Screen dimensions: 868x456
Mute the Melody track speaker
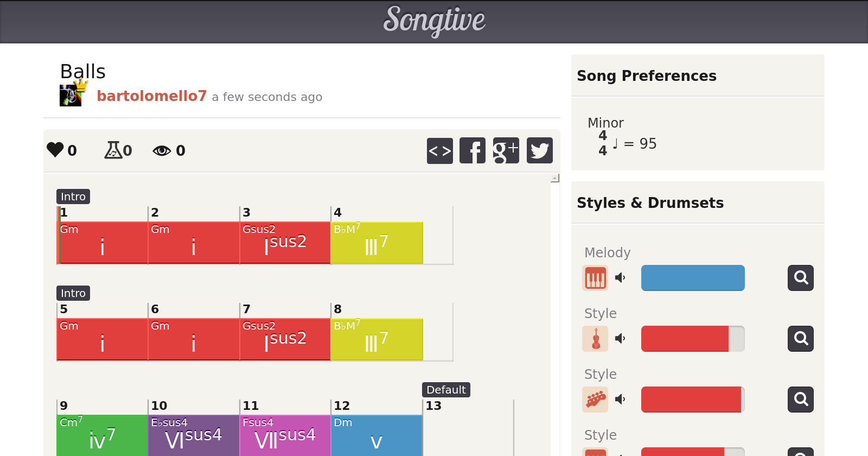620,278
